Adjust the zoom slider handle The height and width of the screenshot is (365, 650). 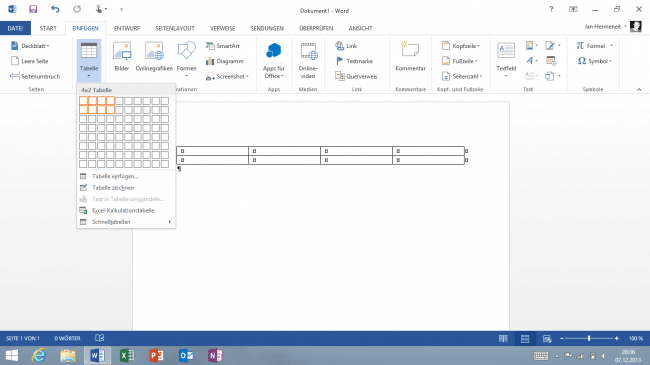point(589,338)
